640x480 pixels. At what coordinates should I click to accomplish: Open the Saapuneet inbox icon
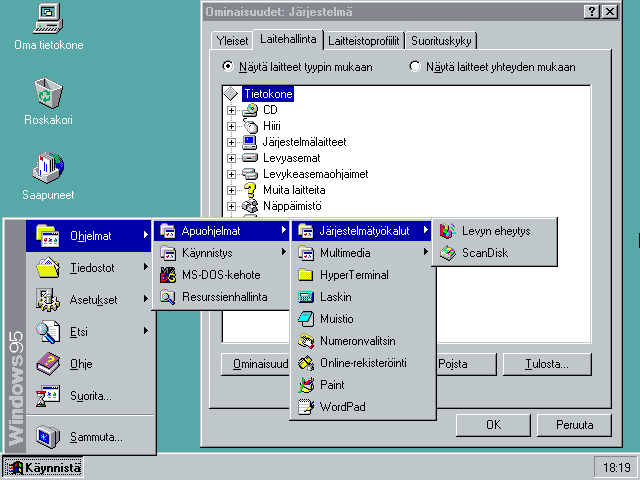click(48, 167)
